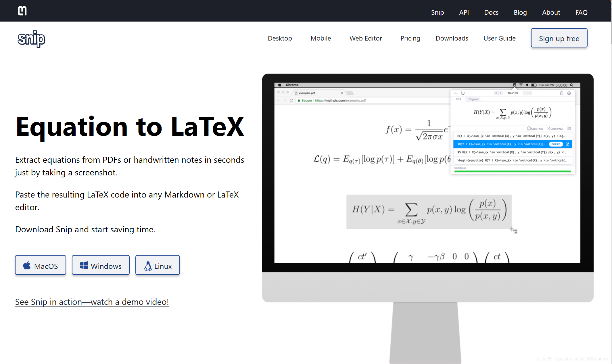Open the Web Editor section

click(365, 38)
